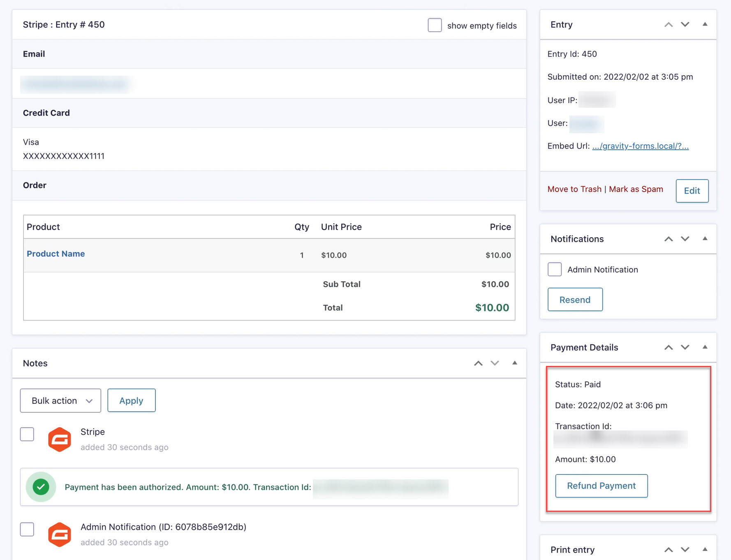The height and width of the screenshot is (560, 731).
Task: Select the Admin Notification note checkbox
Action: [27, 529]
